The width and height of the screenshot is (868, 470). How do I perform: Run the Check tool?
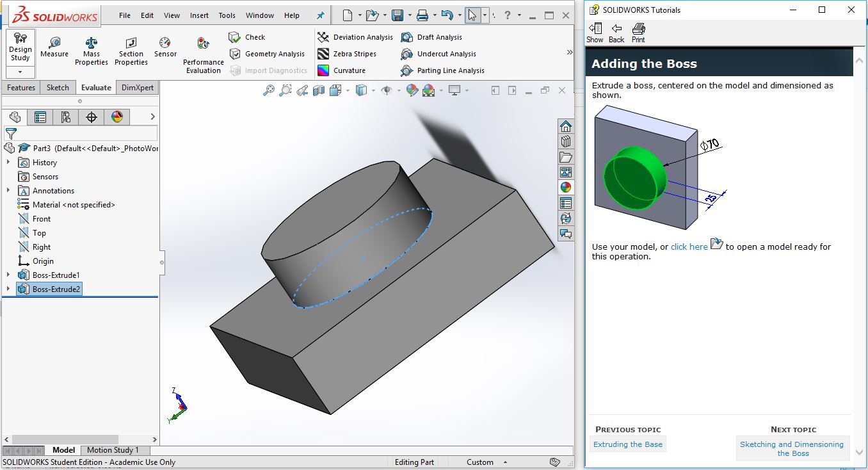[247, 37]
